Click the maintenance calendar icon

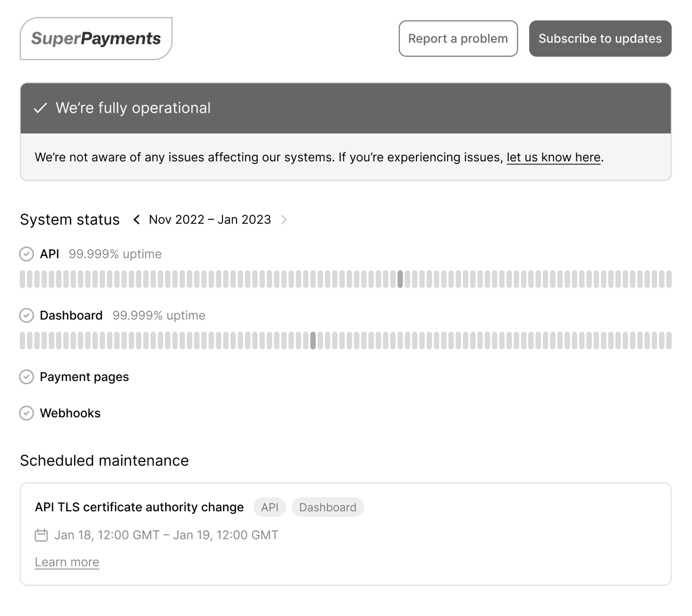(x=41, y=535)
